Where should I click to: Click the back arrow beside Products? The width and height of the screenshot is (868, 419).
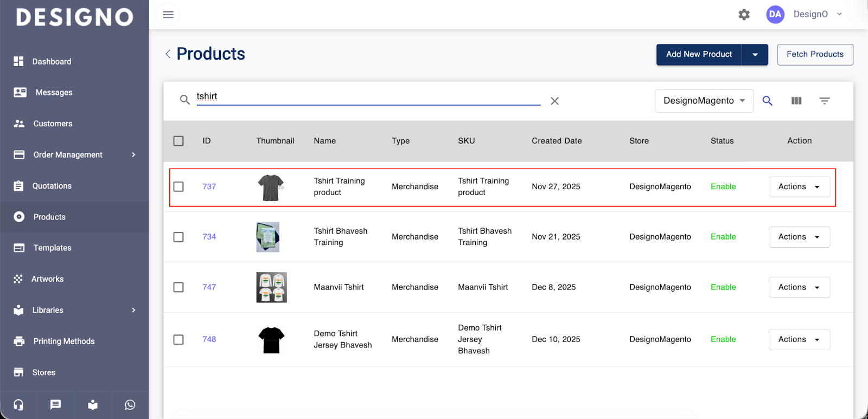point(168,54)
